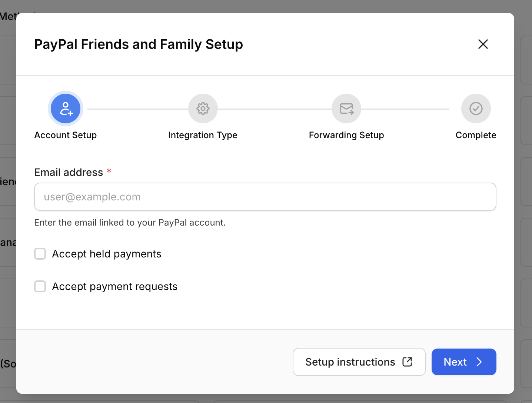This screenshot has height=403, width=532.
Task: Click the Account Setup step label
Action: [65, 135]
